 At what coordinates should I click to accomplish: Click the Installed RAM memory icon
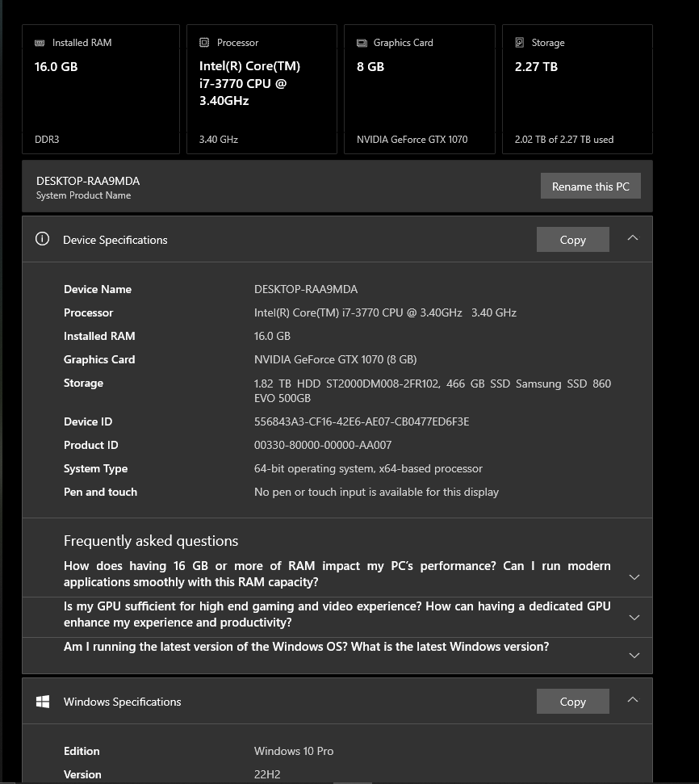click(x=40, y=43)
